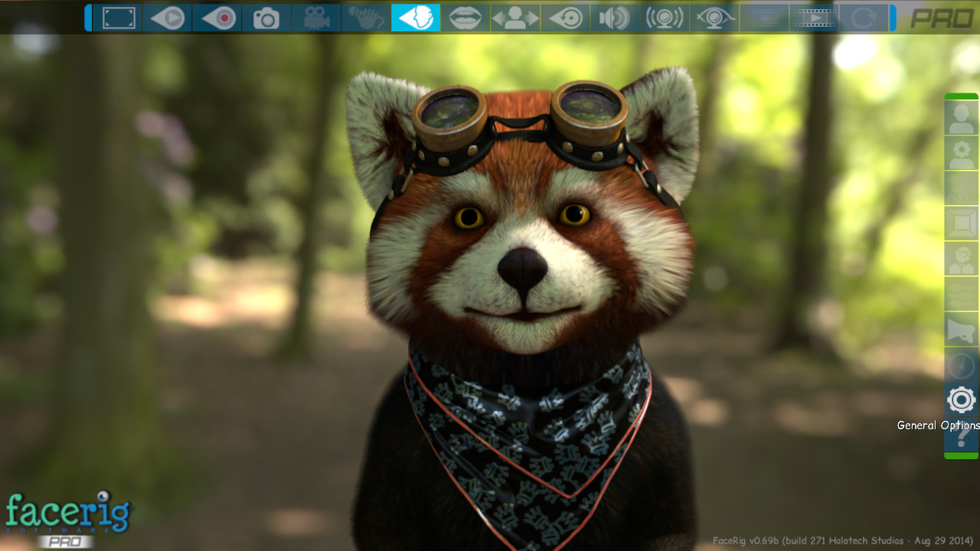Open the background environment frame icon
This screenshot has height=551, width=980.
tap(961, 223)
